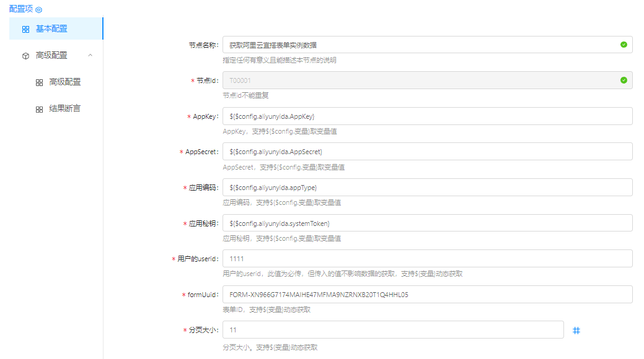Open the 结果断言 menu item
The image size is (644, 359).
(64, 108)
